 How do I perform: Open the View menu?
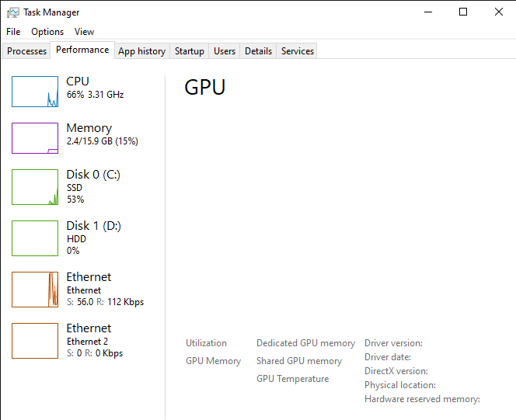tap(84, 32)
